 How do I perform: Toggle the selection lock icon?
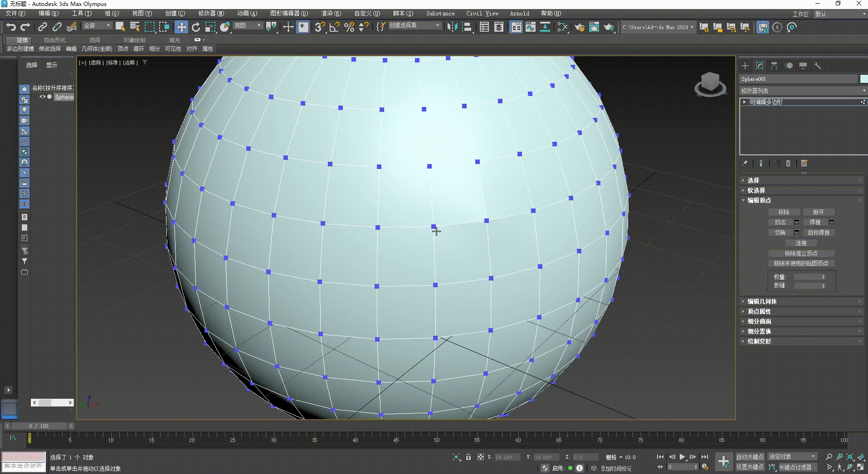point(468,457)
